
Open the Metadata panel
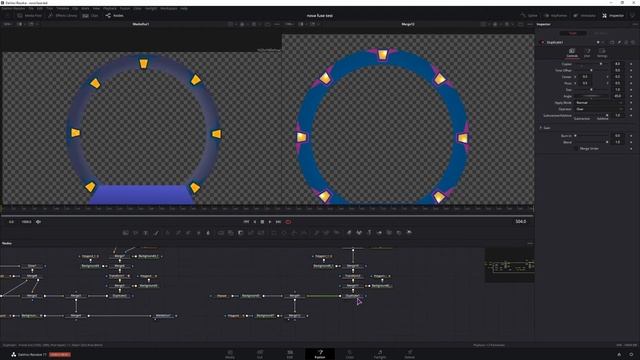click(584, 16)
